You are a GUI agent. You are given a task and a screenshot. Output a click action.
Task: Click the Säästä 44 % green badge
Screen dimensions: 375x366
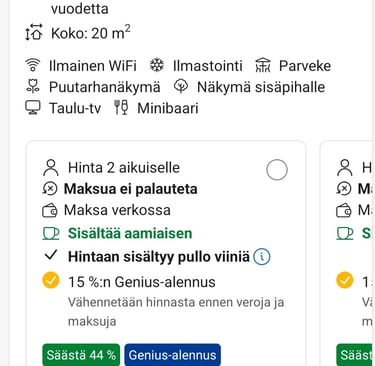(81, 355)
